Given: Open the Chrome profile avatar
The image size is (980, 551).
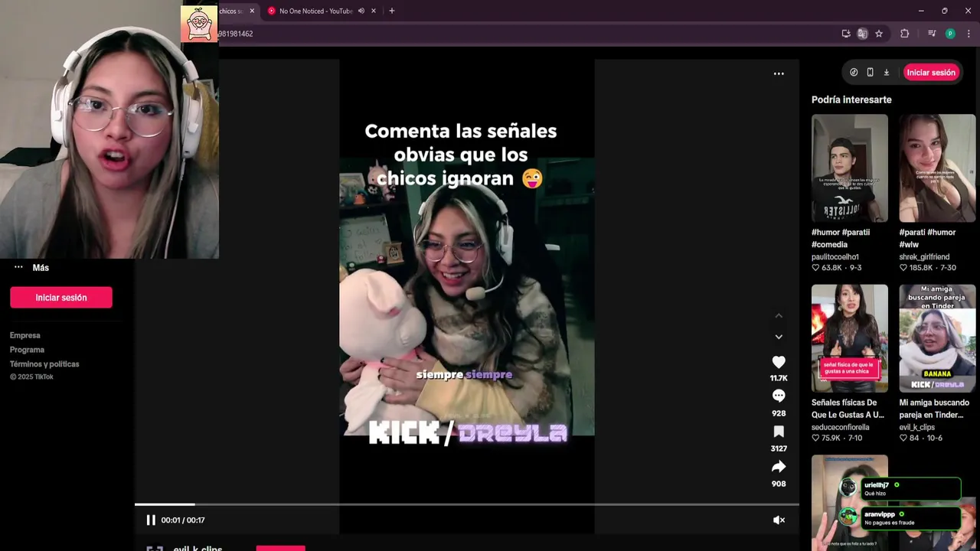Looking at the screenshot, I should point(950,34).
